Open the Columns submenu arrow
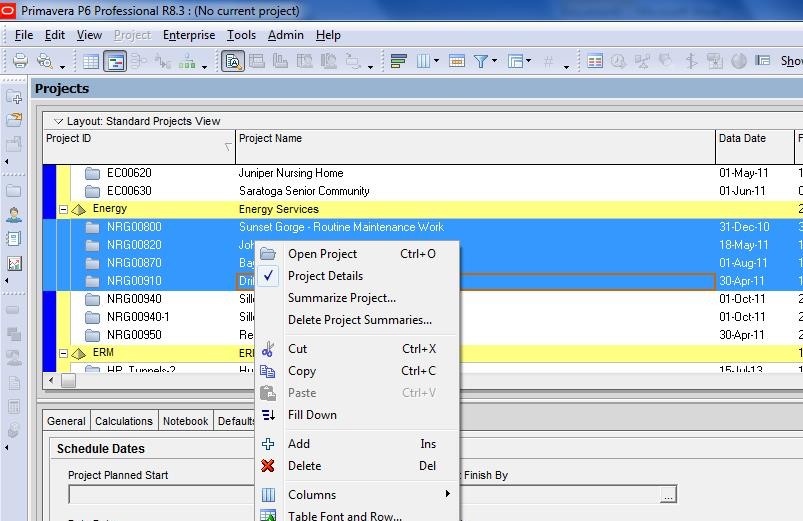This screenshot has height=521, width=803. pyautogui.click(x=448, y=494)
